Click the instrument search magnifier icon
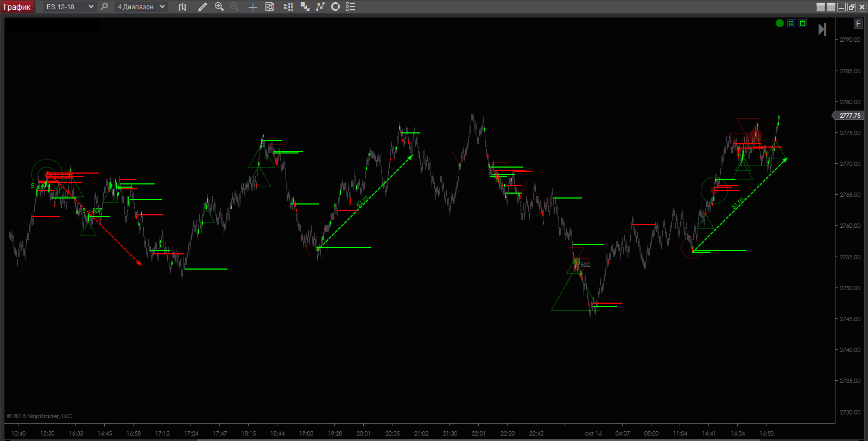The height and width of the screenshot is (441, 868). tap(104, 7)
